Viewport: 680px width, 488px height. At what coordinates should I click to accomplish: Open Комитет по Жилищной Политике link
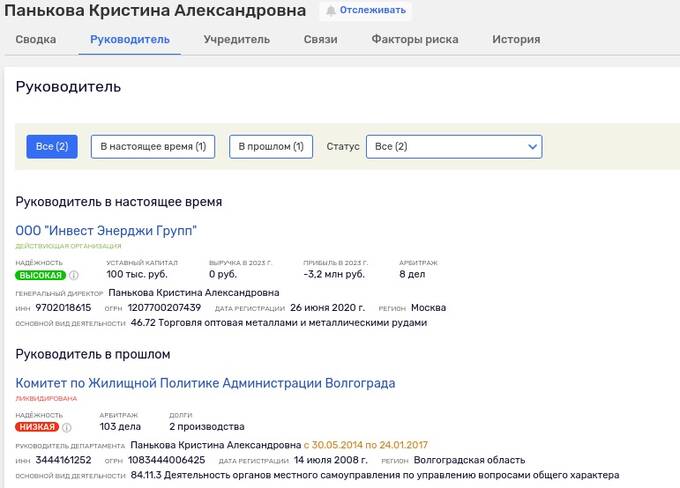coord(205,383)
